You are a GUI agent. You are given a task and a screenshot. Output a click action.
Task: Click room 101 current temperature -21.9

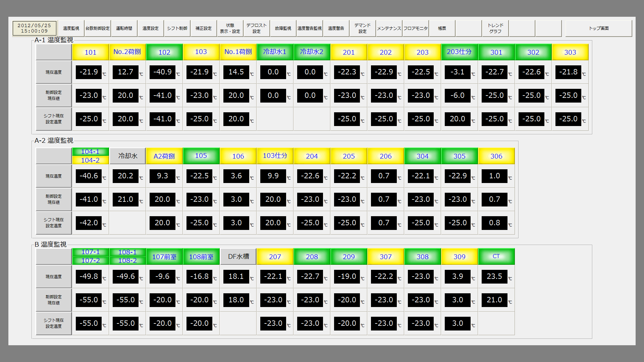click(89, 72)
